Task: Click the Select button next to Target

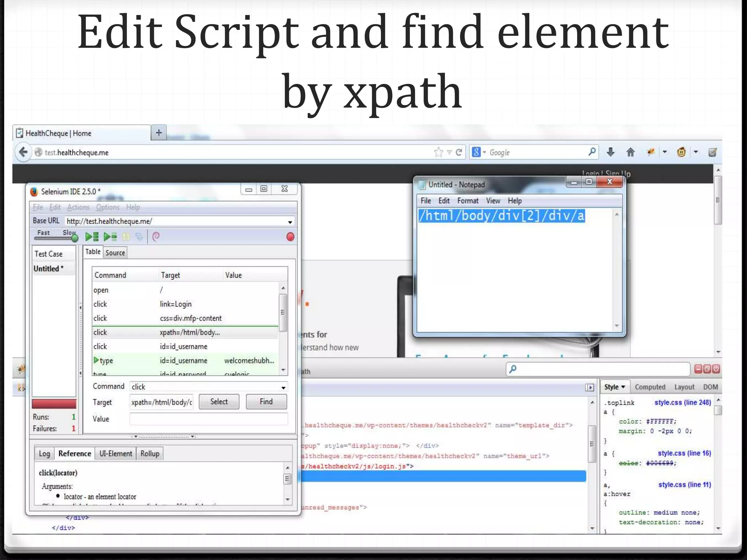Action: [219, 401]
